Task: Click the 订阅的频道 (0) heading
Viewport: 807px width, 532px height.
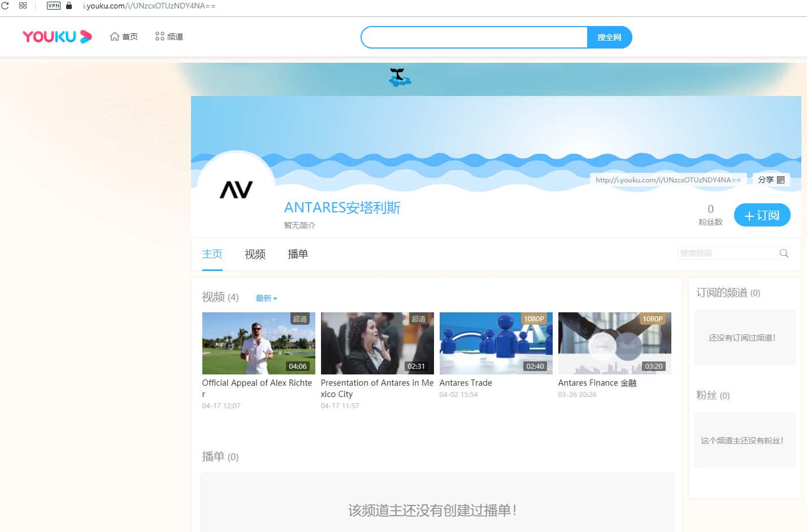Action: click(x=728, y=293)
